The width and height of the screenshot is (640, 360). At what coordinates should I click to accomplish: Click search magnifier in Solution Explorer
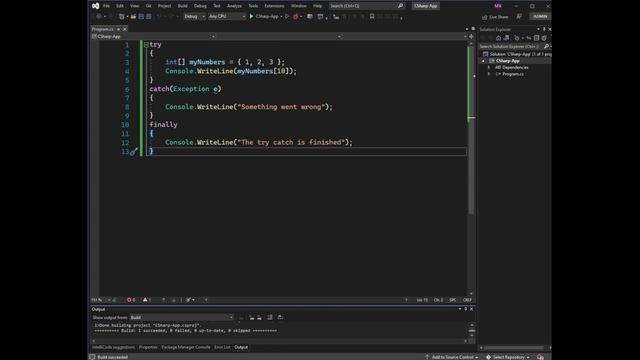click(x=546, y=47)
